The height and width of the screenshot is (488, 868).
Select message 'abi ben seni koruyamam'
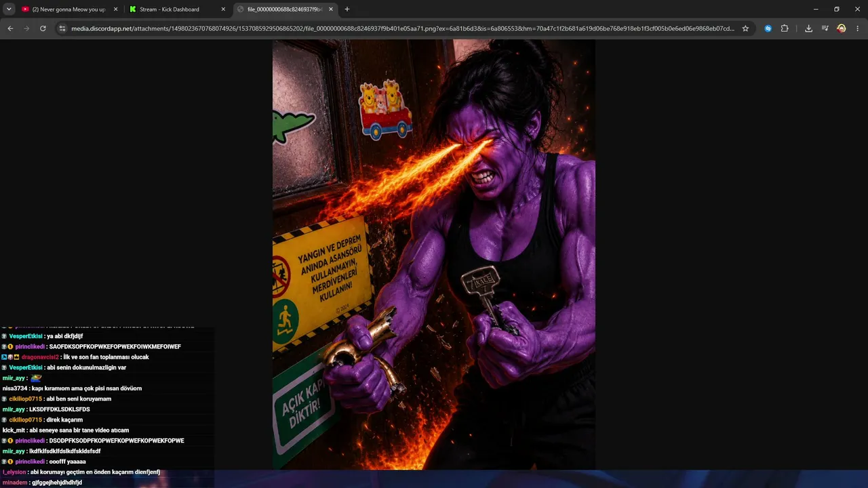(x=79, y=399)
